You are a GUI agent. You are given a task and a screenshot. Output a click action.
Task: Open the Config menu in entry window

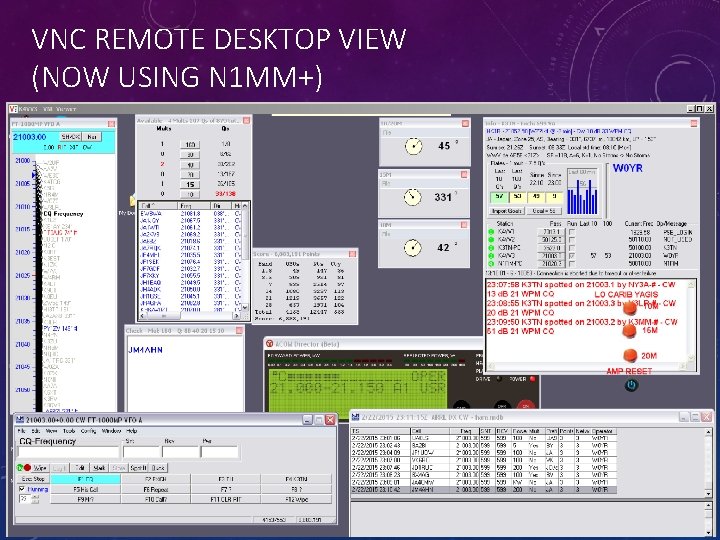(x=88, y=431)
